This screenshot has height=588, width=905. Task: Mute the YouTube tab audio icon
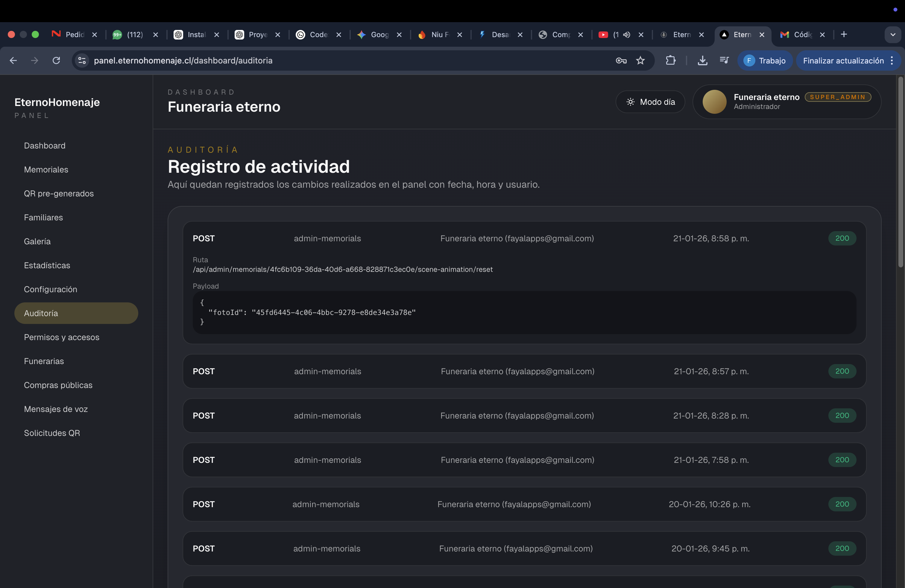pos(627,35)
